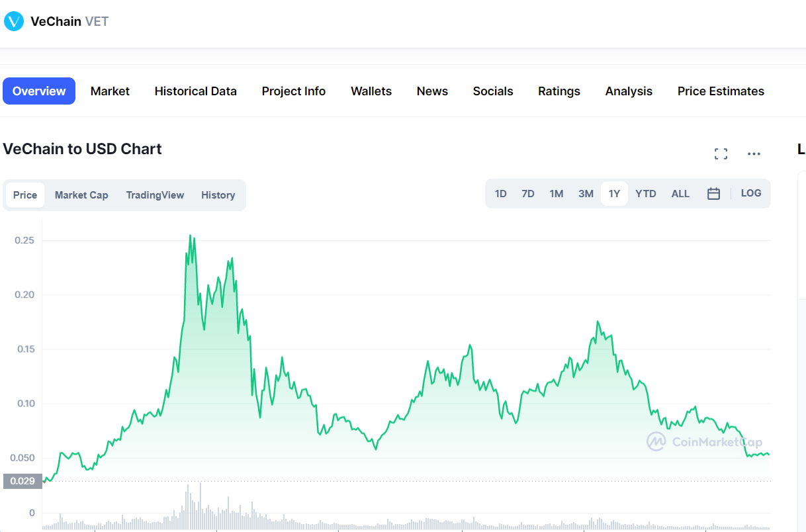
Task: Open fullscreen chart view icon
Action: point(721,154)
